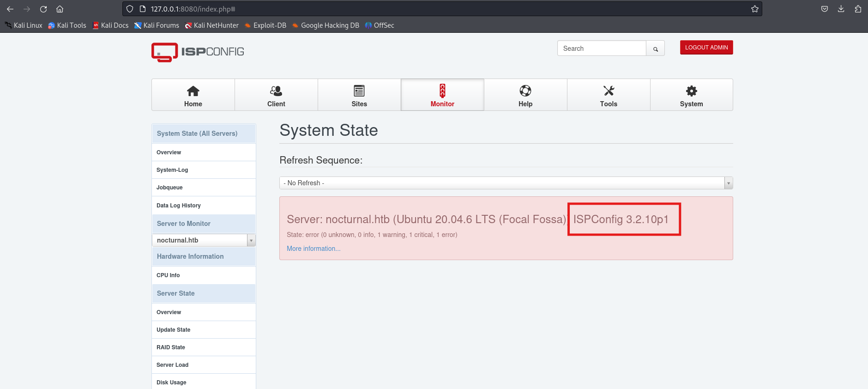Open the Client users icon

[276, 91]
